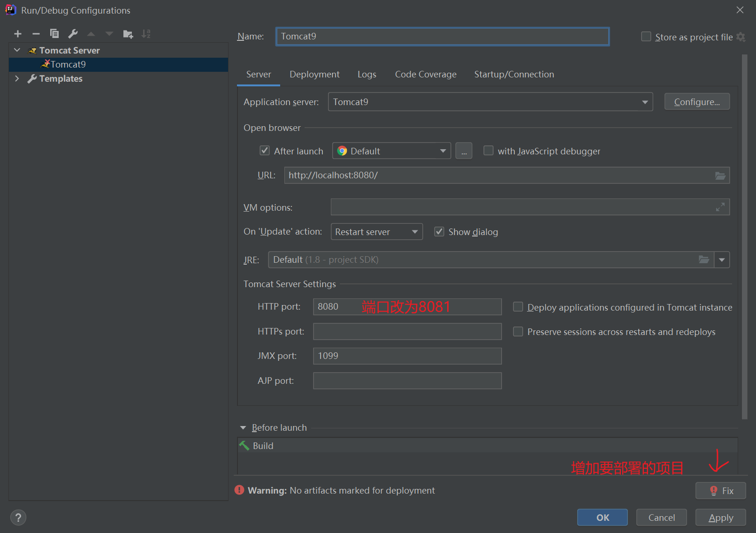Open the browser Default dropdown
Image resolution: width=756 pixels, height=533 pixels.
[391, 151]
